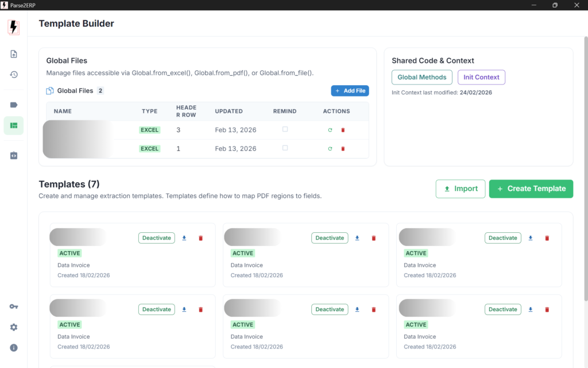
Task: Open the Init Context editor
Action: [x=481, y=77]
